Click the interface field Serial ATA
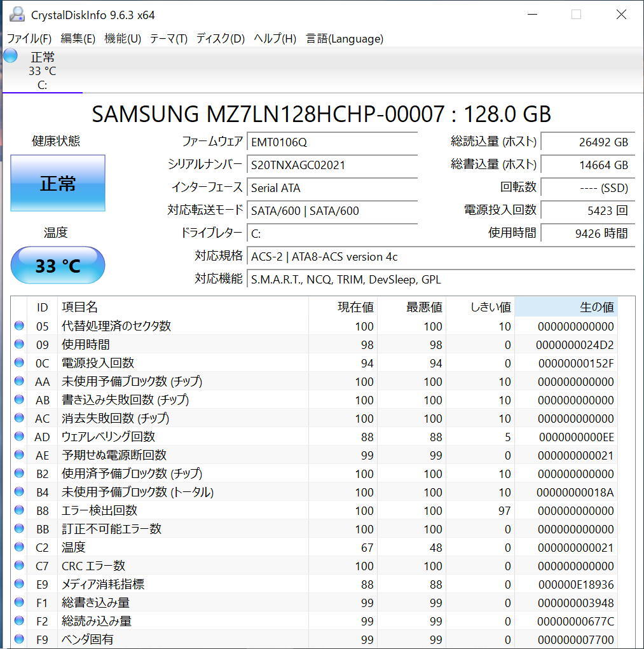This screenshot has height=649, width=644. pyautogui.click(x=332, y=188)
